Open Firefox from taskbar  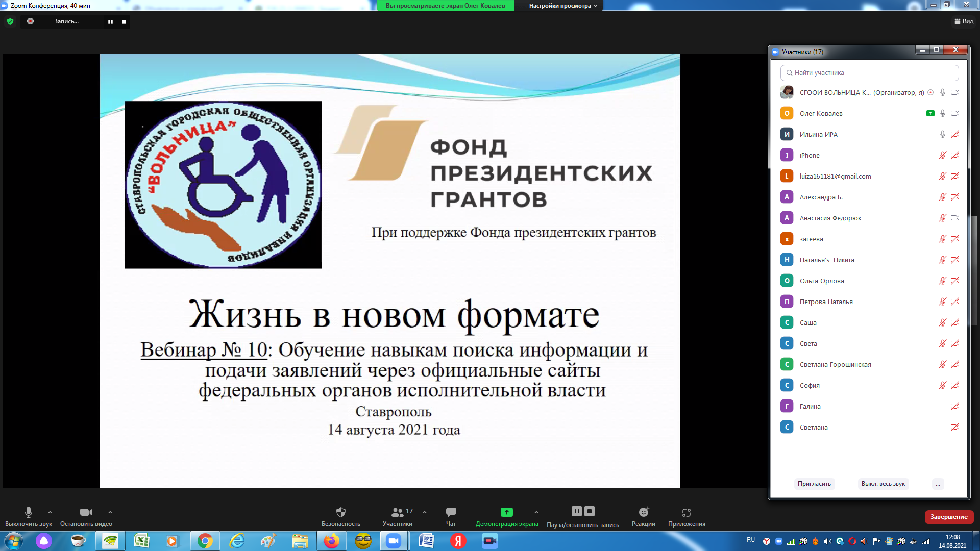click(x=332, y=541)
